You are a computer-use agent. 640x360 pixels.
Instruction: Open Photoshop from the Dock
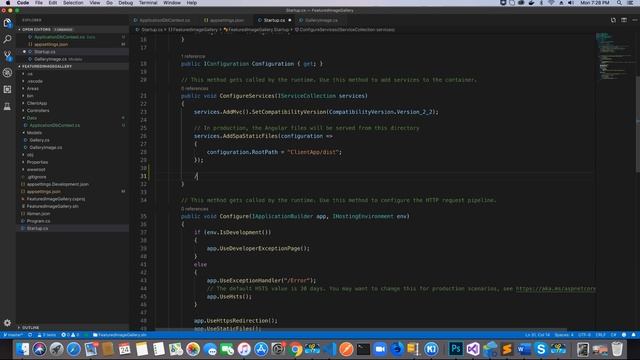456,349
